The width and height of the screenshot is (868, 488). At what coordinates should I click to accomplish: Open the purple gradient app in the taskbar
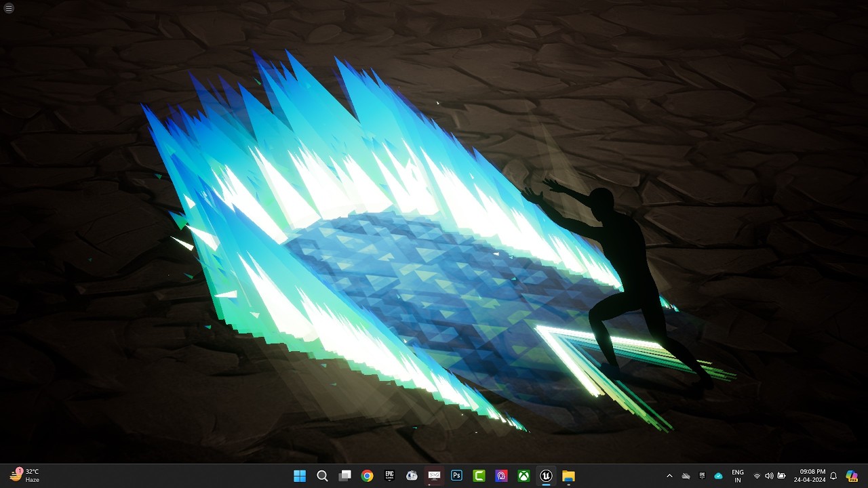click(x=501, y=476)
